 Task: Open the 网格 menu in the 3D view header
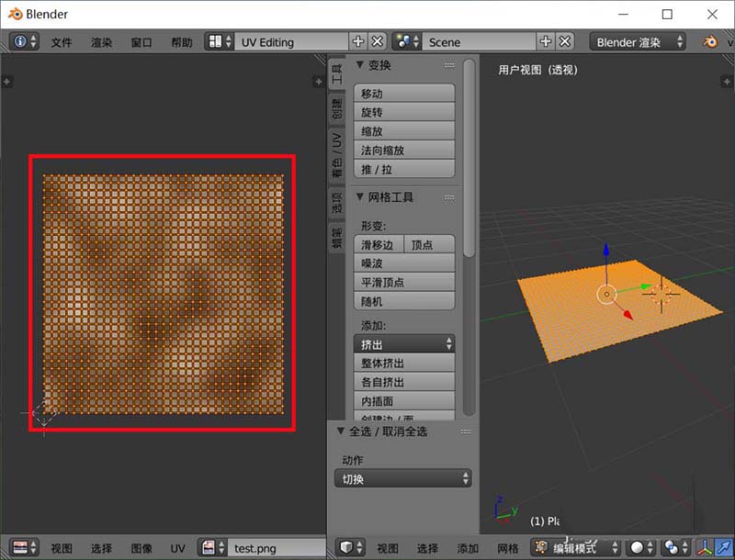tap(508, 548)
